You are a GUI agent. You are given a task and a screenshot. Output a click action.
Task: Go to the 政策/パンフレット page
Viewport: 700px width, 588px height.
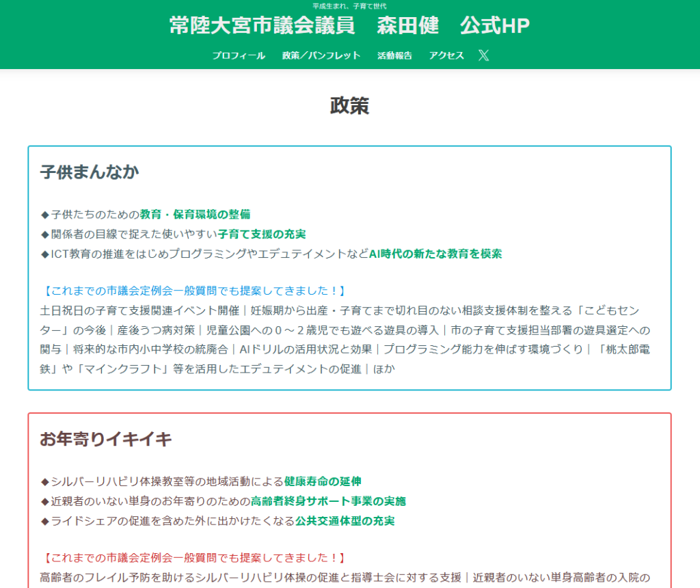tap(321, 55)
